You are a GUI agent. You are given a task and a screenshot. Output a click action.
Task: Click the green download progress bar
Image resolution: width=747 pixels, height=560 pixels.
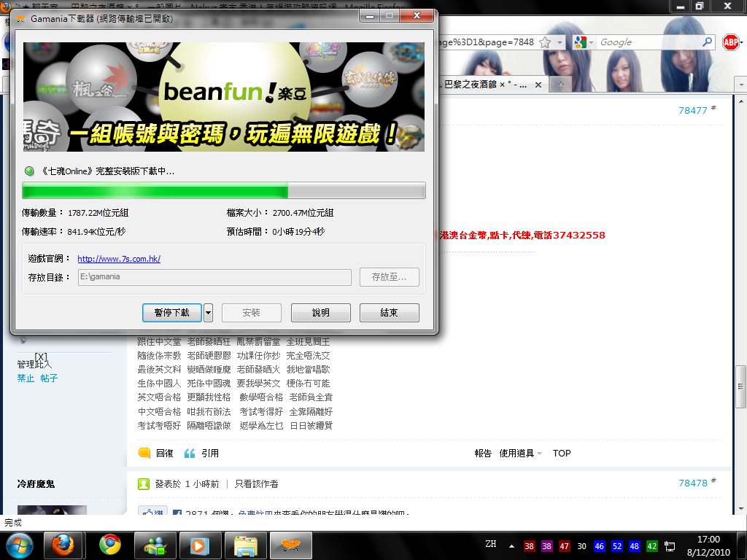click(x=224, y=190)
